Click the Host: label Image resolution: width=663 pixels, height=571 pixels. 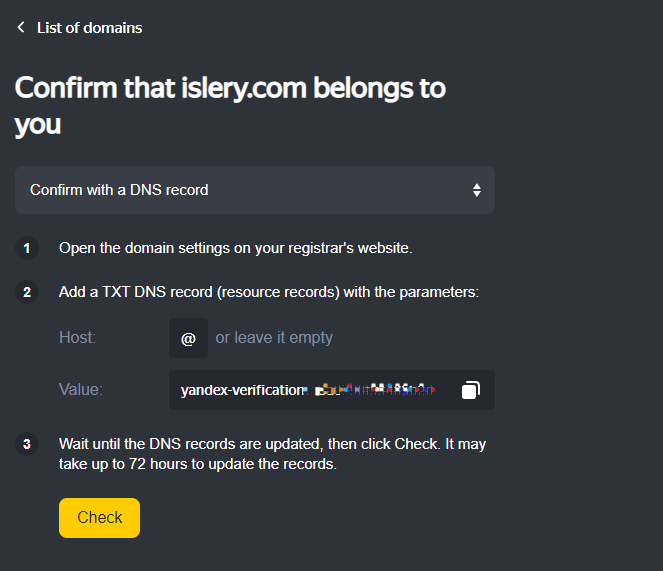click(x=78, y=338)
